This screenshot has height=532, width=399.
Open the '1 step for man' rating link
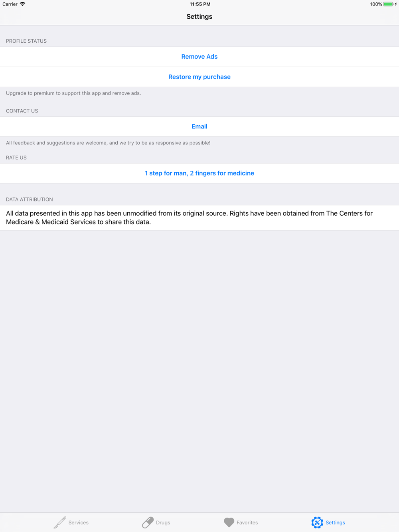click(199, 173)
